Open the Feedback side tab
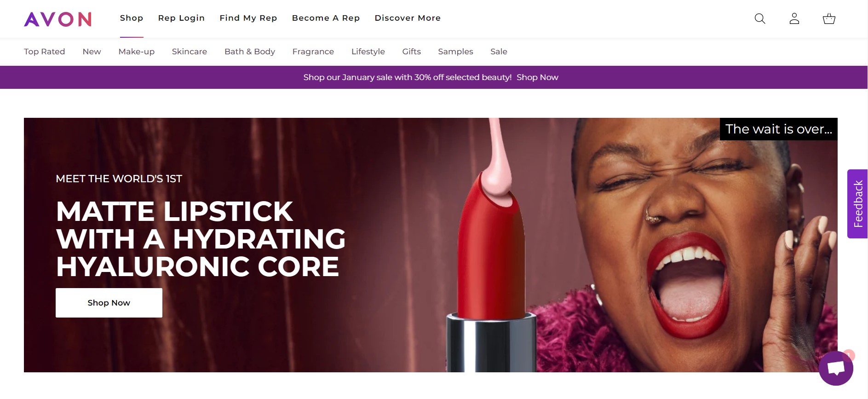868x399 pixels. 857,204
